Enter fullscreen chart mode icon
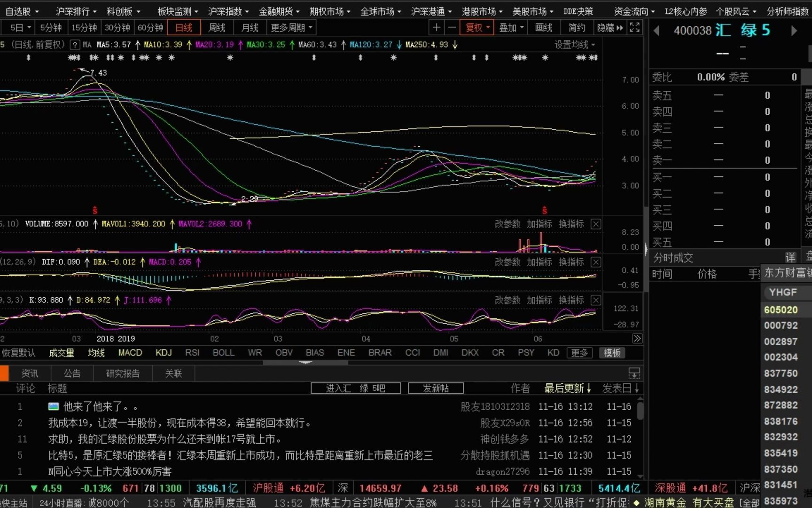 click(x=634, y=28)
